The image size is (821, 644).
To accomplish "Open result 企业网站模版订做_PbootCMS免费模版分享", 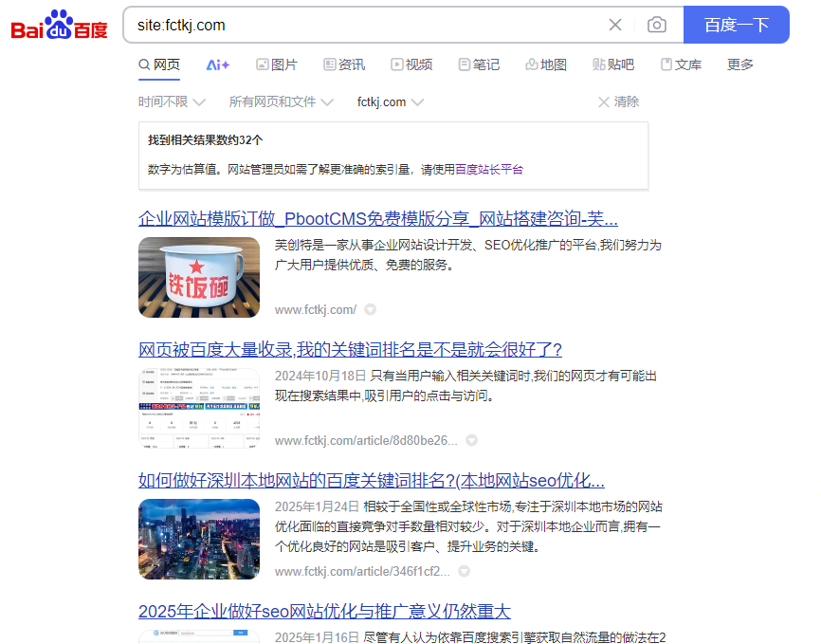I will [x=378, y=218].
